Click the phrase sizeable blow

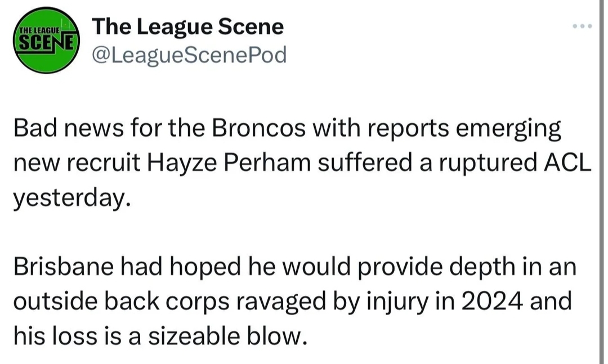(x=227, y=336)
